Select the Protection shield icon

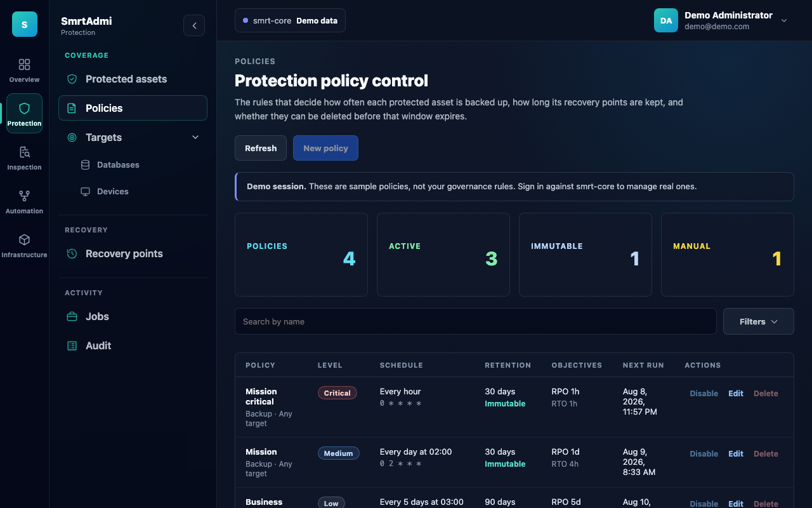pyautogui.click(x=24, y=109)
